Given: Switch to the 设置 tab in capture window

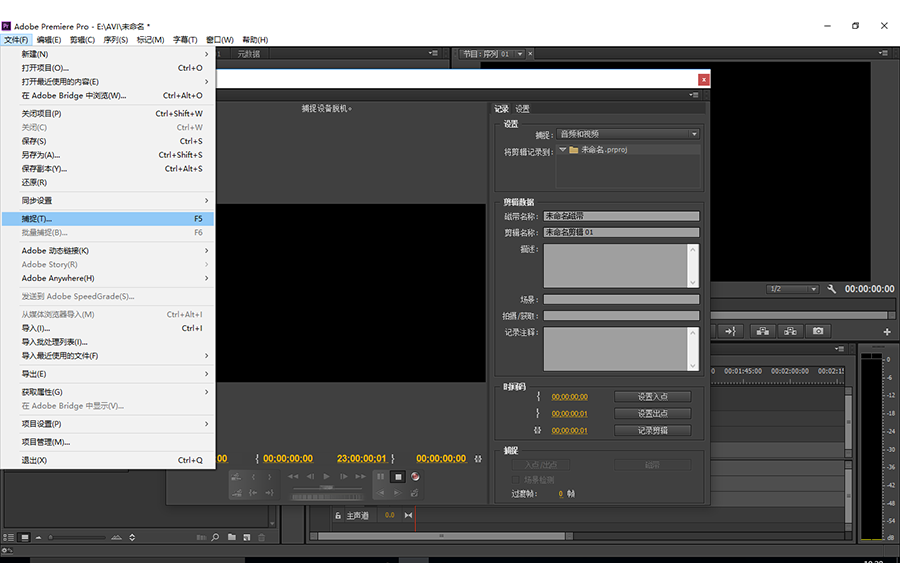Looking at the screenshot, I should point(522,108).
